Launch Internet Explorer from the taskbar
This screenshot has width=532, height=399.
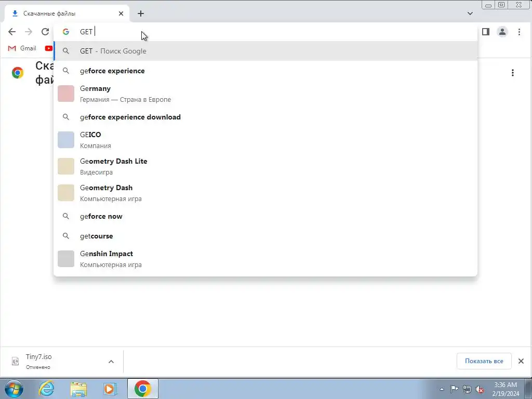coord(46,389)
